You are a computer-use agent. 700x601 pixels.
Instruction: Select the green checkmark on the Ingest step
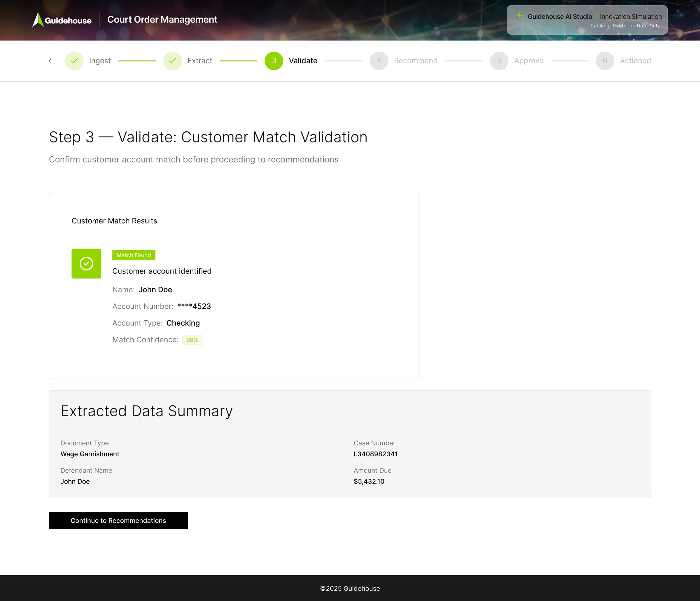point(74,61)
